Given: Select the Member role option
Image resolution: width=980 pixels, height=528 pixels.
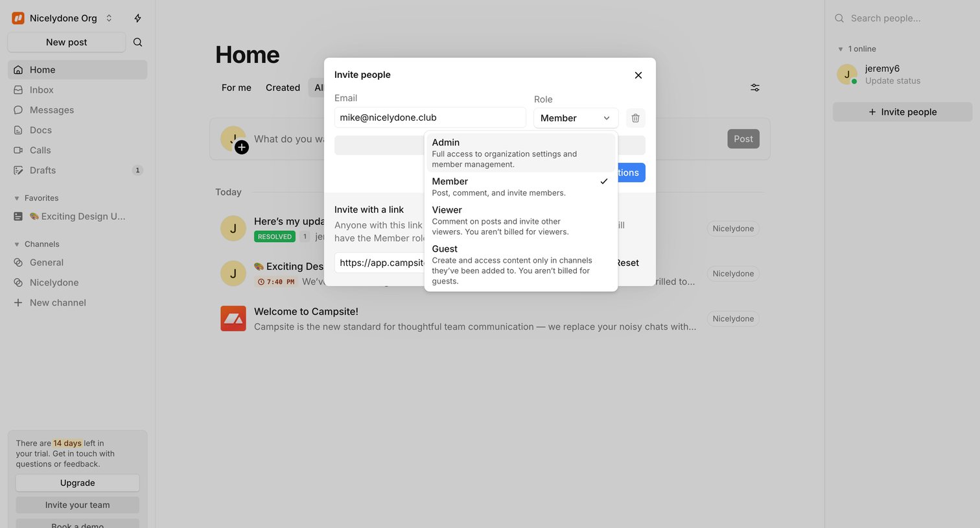Looking at the screenshot, I should coord(520,187).
